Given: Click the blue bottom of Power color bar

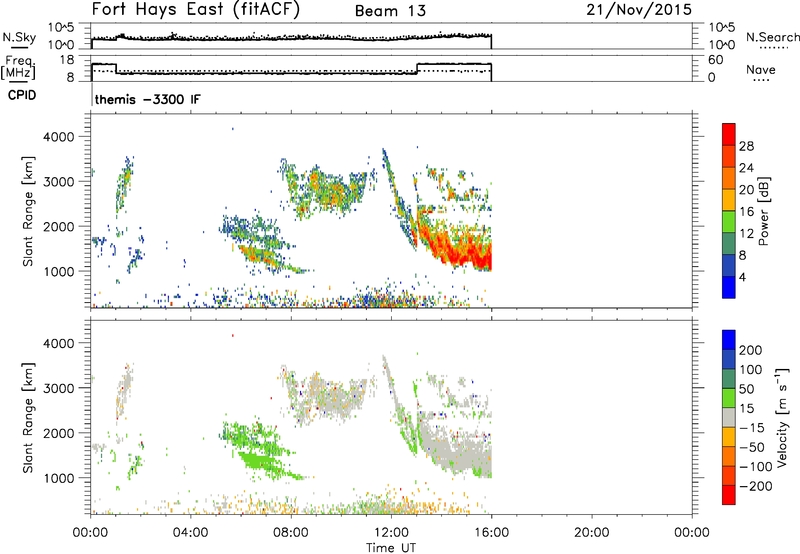Looking at the screenshot, I should pos(729,287).
